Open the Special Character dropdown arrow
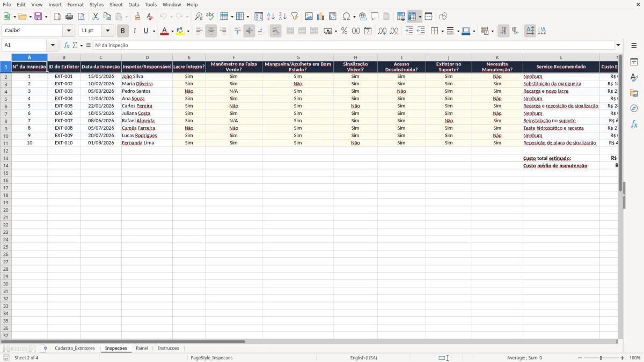Image resolution: width=644 pixels, height=362 pixels. tap(354, 17)
